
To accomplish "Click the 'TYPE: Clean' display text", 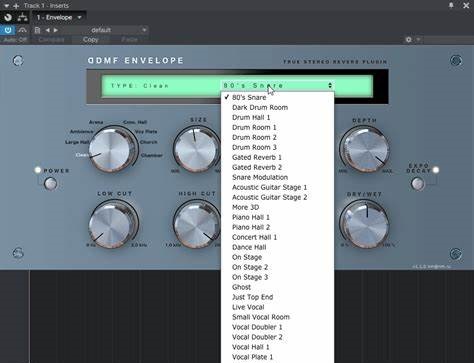I will click(x=140, y=86).
